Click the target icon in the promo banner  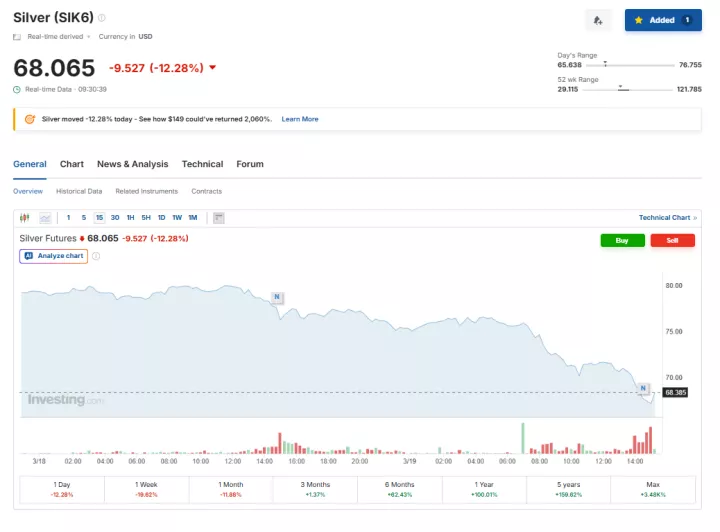pyautogui.click(x=30, y=119)
